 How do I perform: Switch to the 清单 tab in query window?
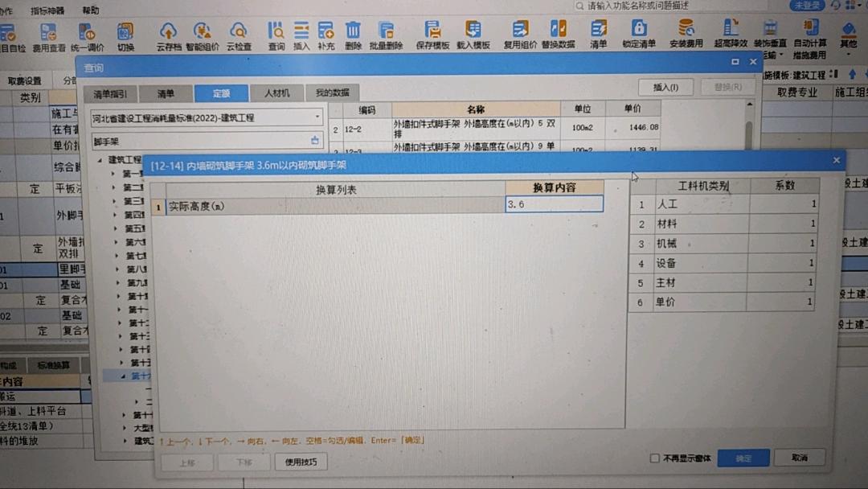click(166, 94)
